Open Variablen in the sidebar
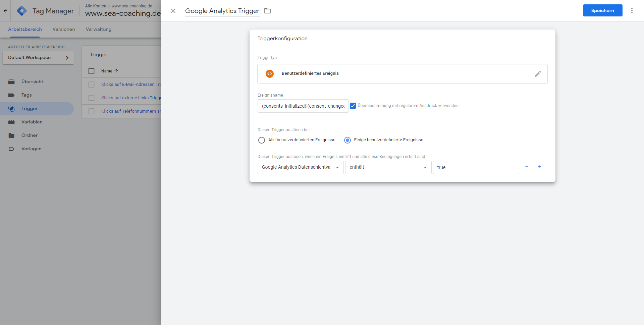 click(x=32, y=122)
